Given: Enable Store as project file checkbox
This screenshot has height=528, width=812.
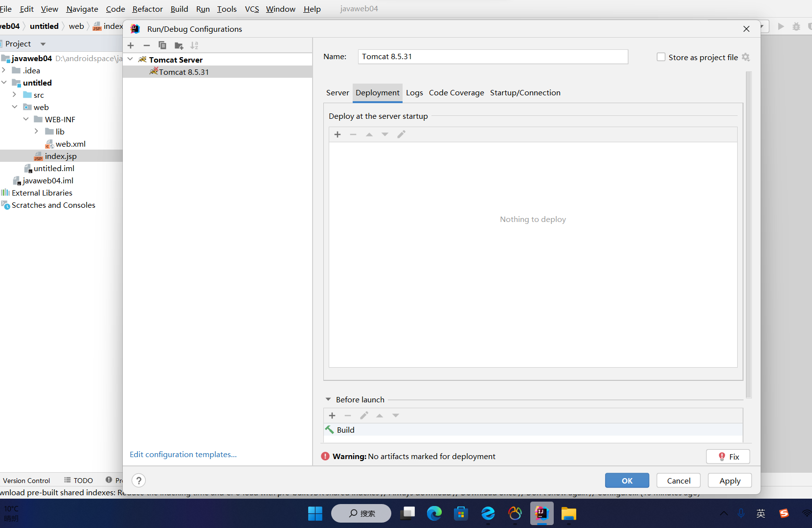Looking at the screenshot, I should pyautogui.click(x=661, y=57).
